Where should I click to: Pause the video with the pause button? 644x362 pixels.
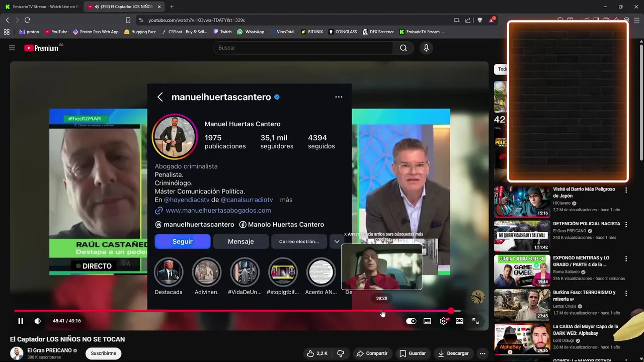point(21,321)
